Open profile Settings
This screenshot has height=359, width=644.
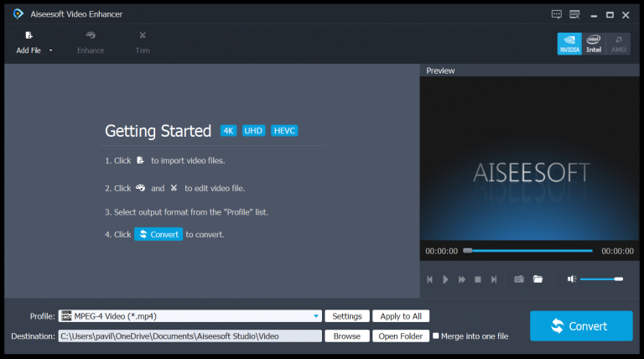tap(347, 316)
